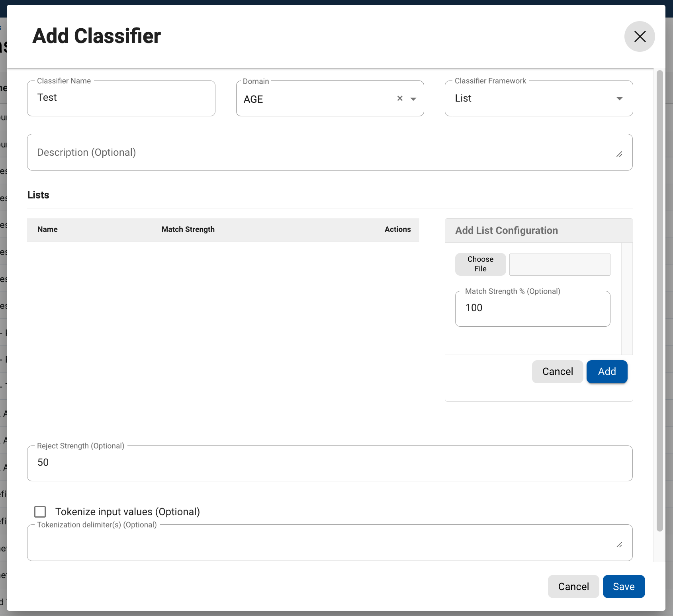The image size is (673, 616).
Task: Click the resize handle on Description box
Action: point(620,155)
